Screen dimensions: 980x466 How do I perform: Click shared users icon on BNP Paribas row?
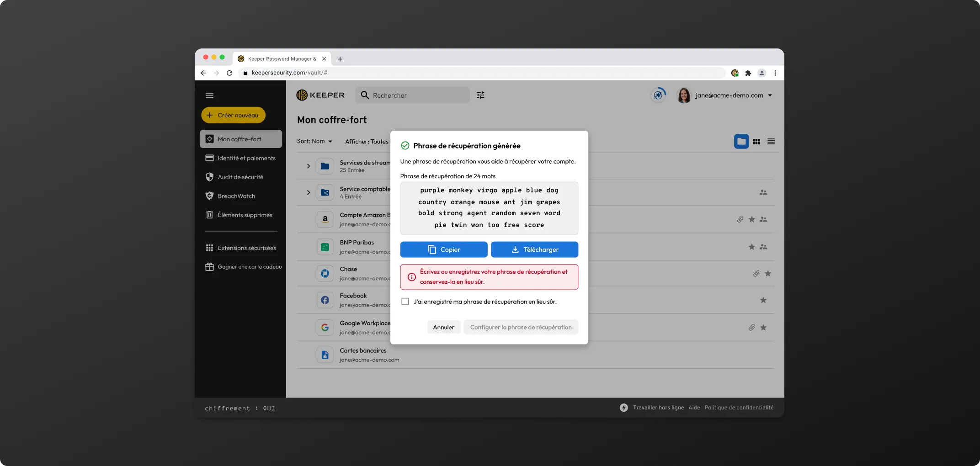pos(763,247)
